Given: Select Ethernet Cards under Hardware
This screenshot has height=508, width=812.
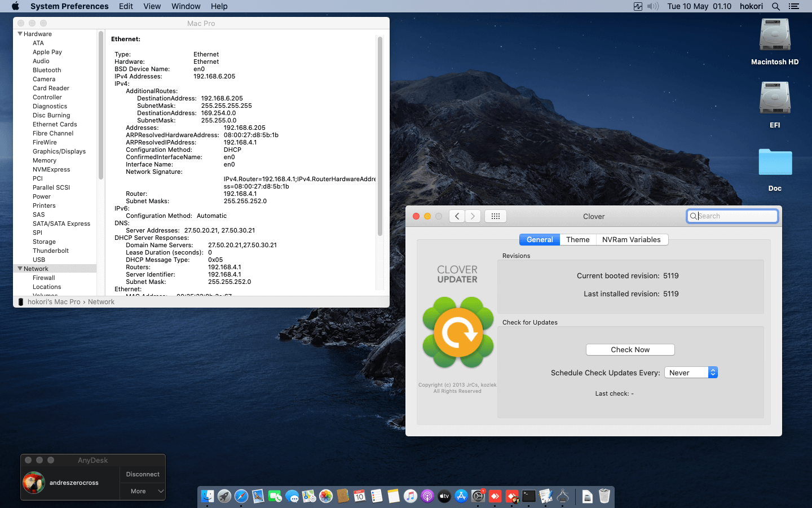Looking at the screenshot, I should [54, 124].
